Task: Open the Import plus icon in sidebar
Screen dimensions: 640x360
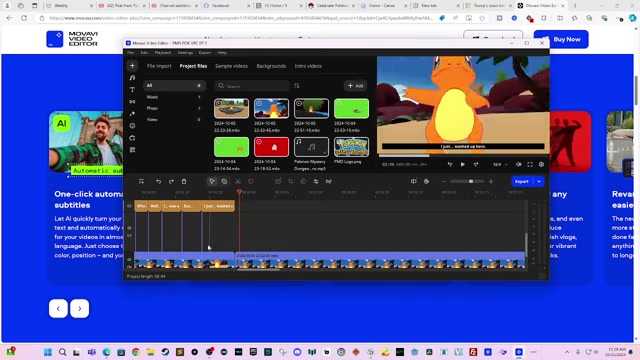Action: point(132,66)
